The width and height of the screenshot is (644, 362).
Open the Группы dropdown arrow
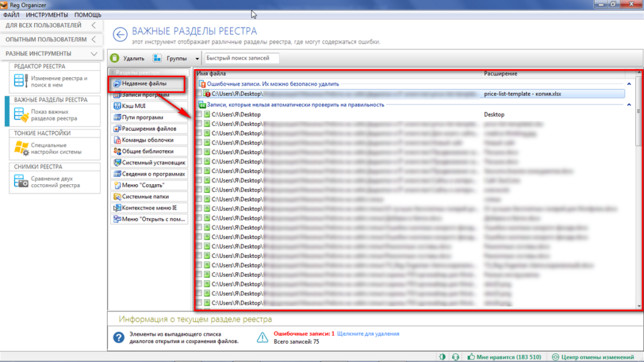[x=197, y=58]
